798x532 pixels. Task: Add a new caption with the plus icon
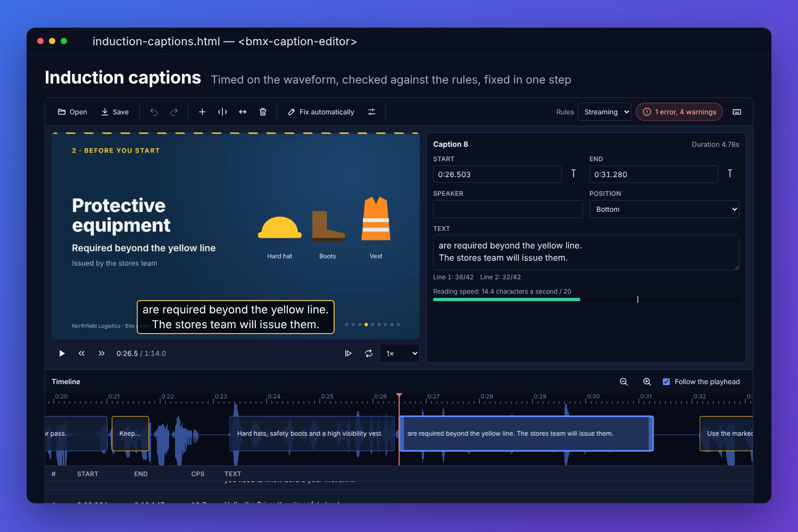coord(202,112)
